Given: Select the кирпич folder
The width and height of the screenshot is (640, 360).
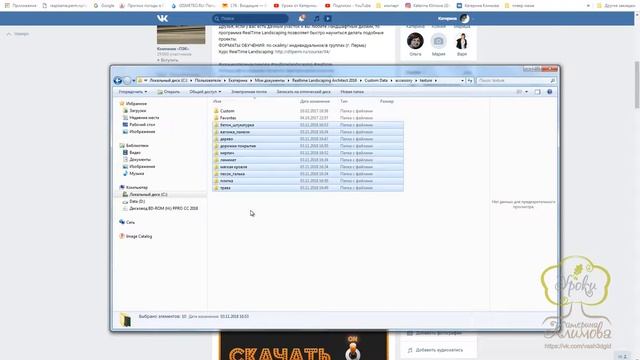Looking at the screenshot, I should [308, 153].
